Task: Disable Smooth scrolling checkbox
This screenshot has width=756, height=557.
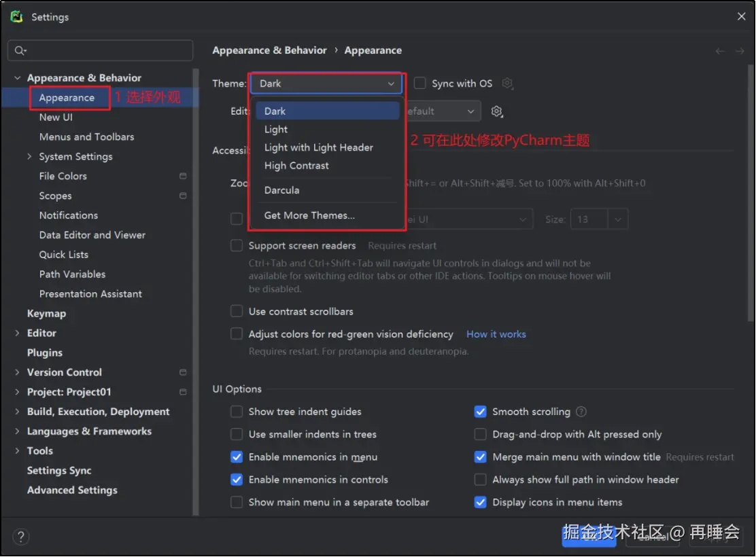Action: pos(480,412)
